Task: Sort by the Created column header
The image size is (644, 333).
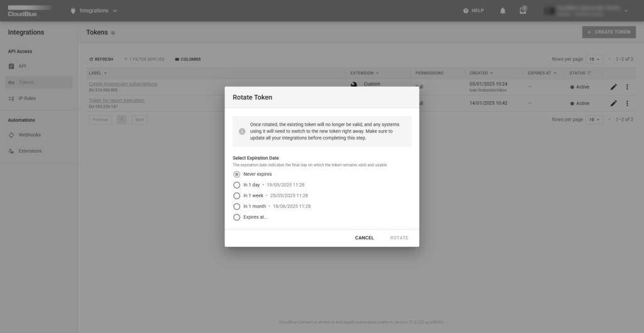Action: [x=481, y=73]
